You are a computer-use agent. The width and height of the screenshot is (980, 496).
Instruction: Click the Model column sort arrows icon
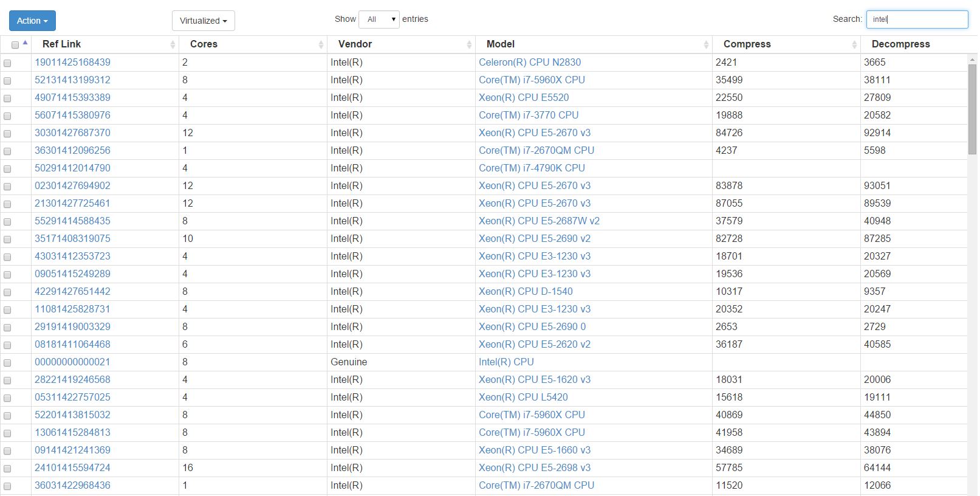[x=706, y=44]
